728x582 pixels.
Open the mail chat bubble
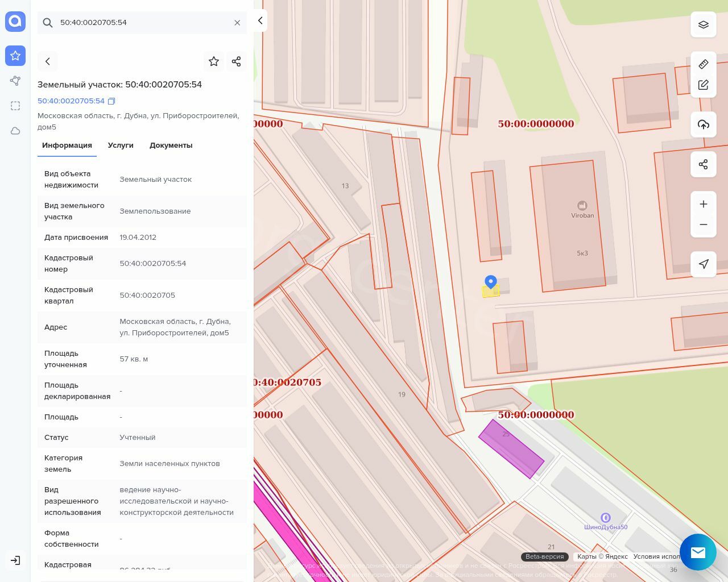(x=697, y=552)
